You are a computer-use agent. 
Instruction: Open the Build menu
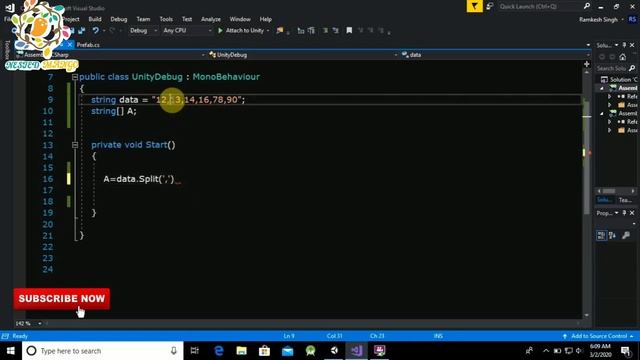tap(95, 19)
